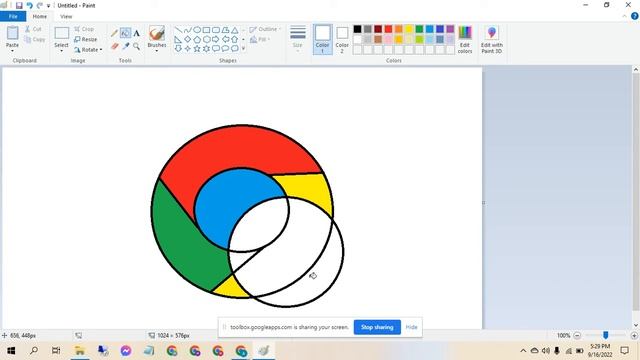This screenshot has height=360, width=640.
Task: Pick the red color swatch
Action: (x=388, y=29)
